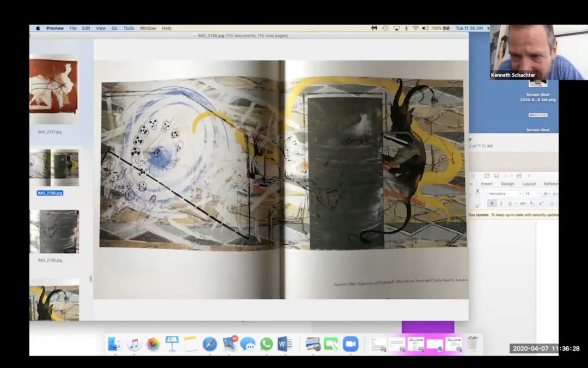Image resolution: width=588 pixels, height=368 pixels.
Task: Switch to Microsoft Word in the dock
Action: (x=285, y=344)
